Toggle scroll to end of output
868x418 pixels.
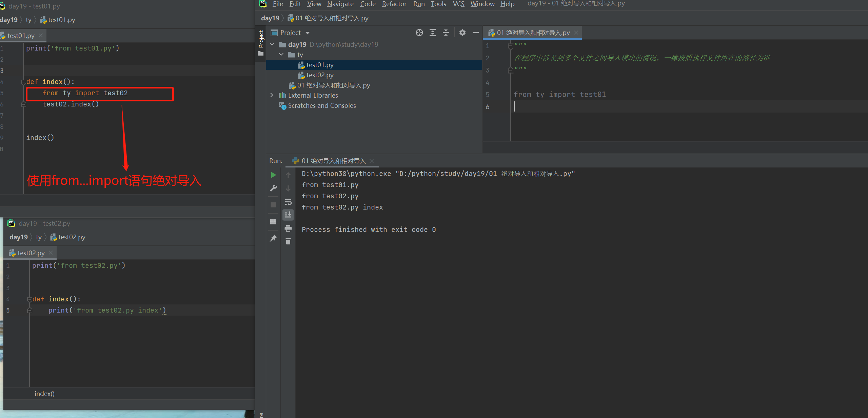(288, 215)
